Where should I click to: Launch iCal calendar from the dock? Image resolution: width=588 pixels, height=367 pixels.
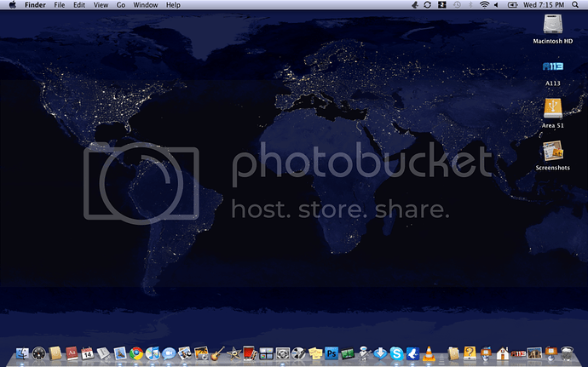tap(87, 353)
